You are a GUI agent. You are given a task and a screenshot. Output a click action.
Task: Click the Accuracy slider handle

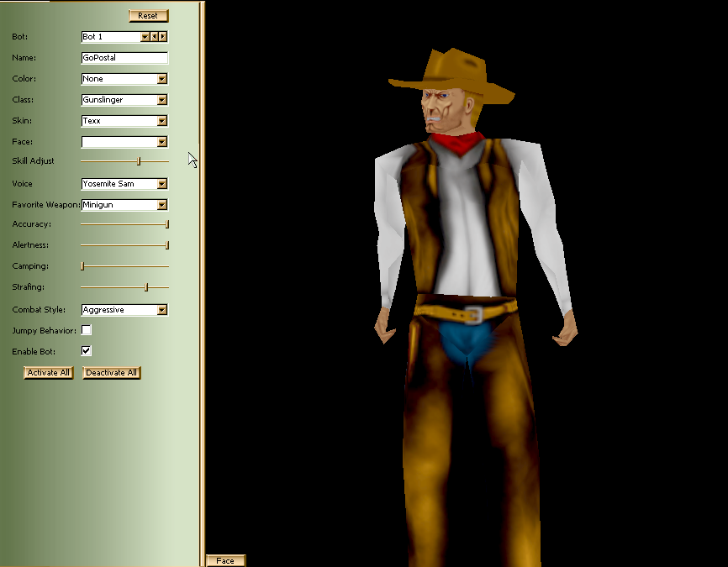coord(167,224)
